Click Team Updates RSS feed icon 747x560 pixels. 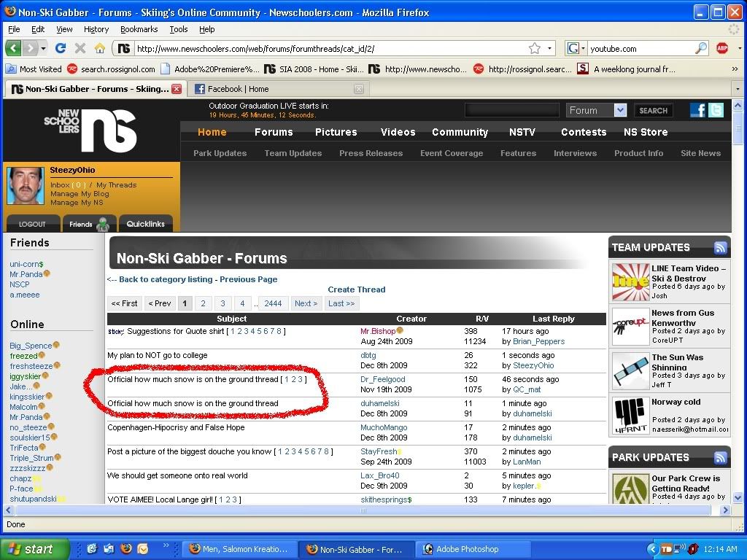coord(720,247)
